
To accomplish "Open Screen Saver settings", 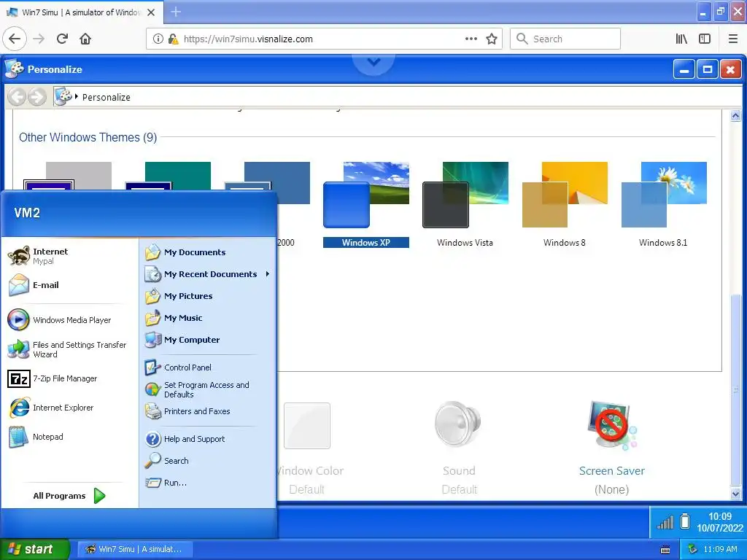I will pyautogui.click(x=612, y=448).
